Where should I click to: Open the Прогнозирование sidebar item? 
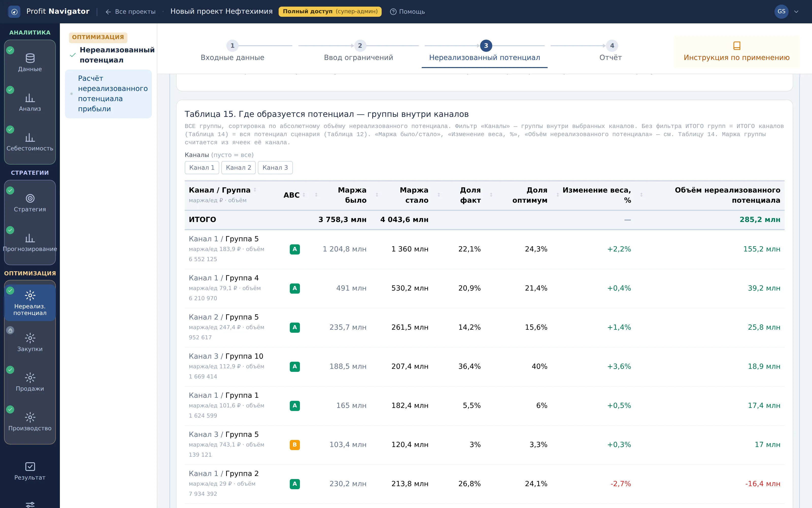pos(30,243)
